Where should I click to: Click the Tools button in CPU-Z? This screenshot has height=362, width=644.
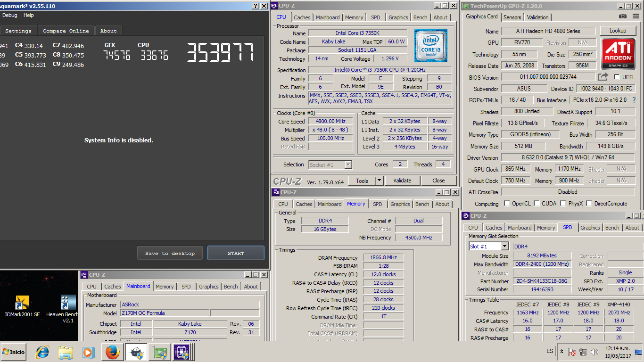coord(362,181)
